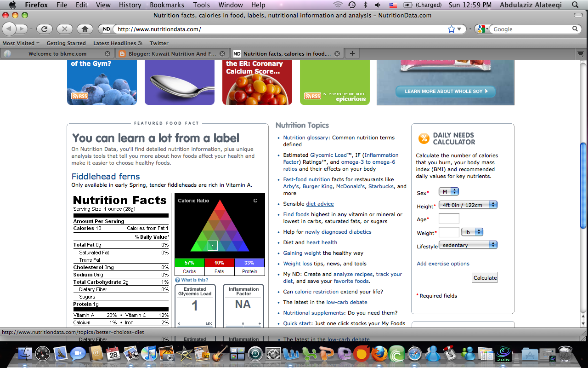This screenshot has height=368, width=588.
Task: Open the Time Machine menu bar icon
Action: click(x=352, y=5)
